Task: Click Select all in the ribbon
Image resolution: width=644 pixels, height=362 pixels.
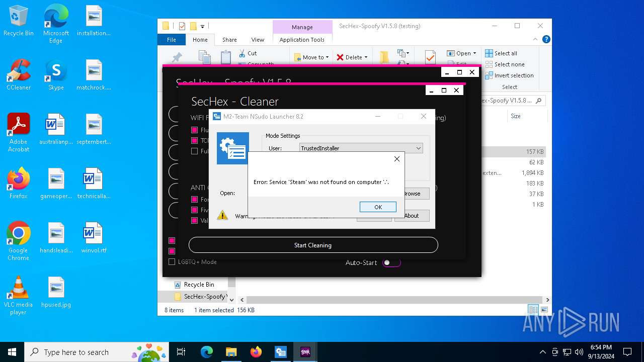Action: [501, 53]
